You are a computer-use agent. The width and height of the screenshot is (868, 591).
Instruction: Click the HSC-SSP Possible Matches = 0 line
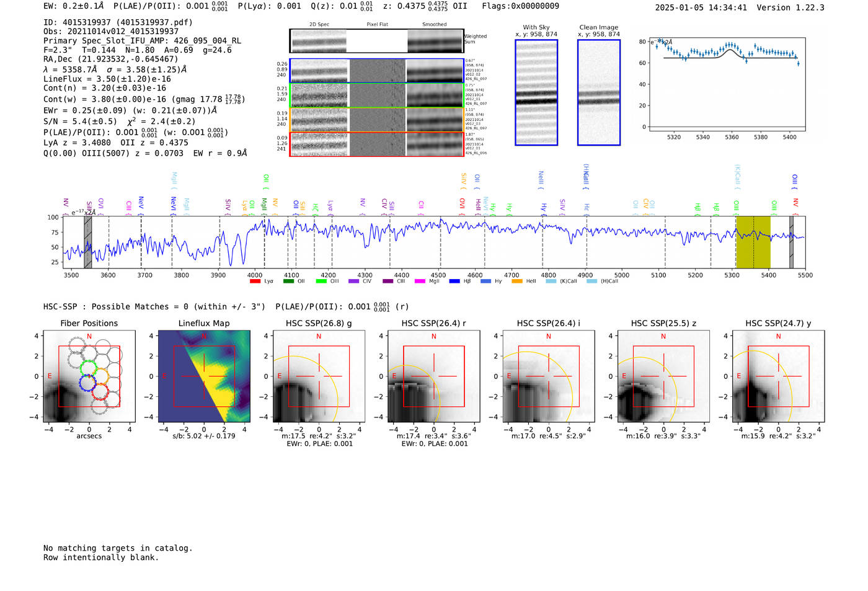[154, 307]
